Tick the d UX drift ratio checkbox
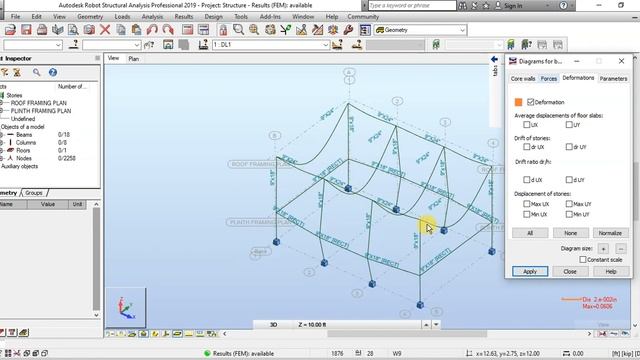Viewport: 640px width, 360px height. [527, 179]
